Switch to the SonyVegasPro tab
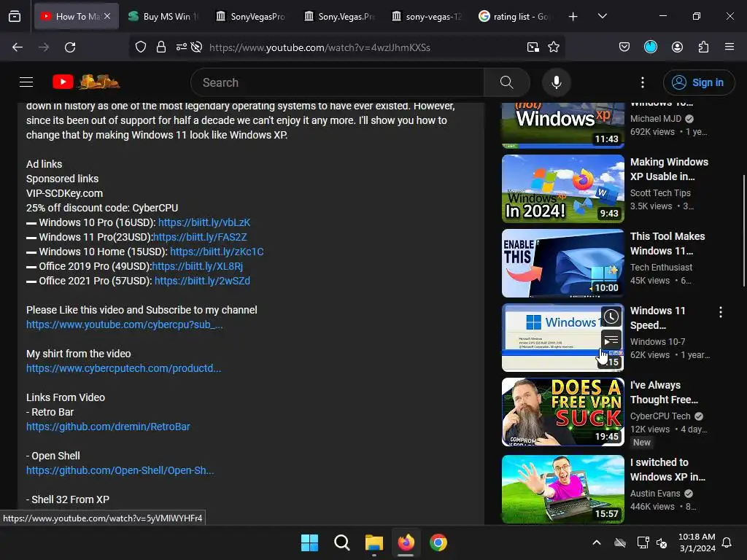This screenshot has height=560, width=747. (250, 16)
